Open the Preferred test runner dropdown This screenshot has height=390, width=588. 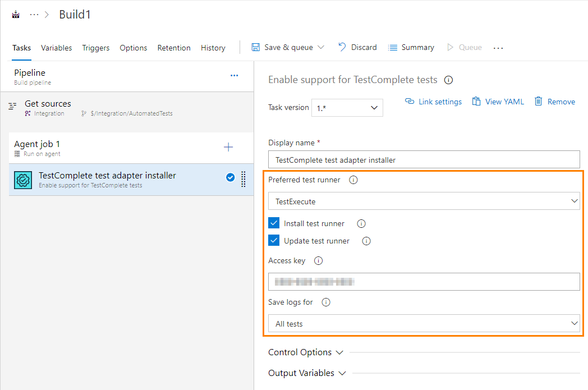424,201
